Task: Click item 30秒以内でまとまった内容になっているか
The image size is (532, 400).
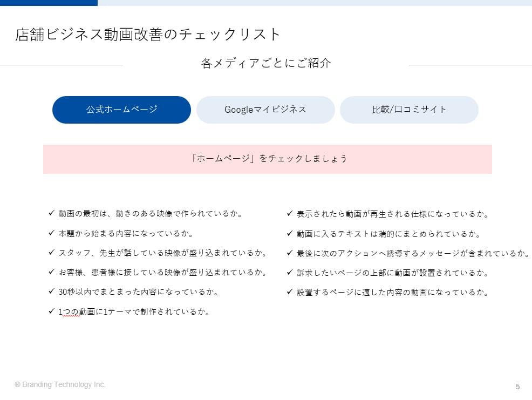Action: 138,291
